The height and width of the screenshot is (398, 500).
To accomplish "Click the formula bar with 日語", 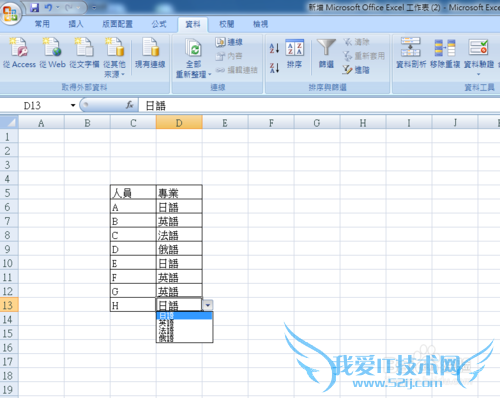I will (318, 106).
